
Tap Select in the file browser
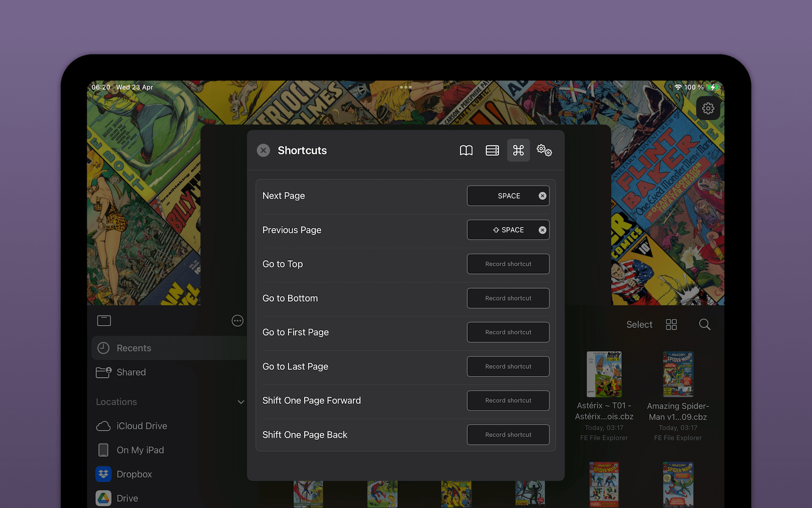click(x=639, y=325)
